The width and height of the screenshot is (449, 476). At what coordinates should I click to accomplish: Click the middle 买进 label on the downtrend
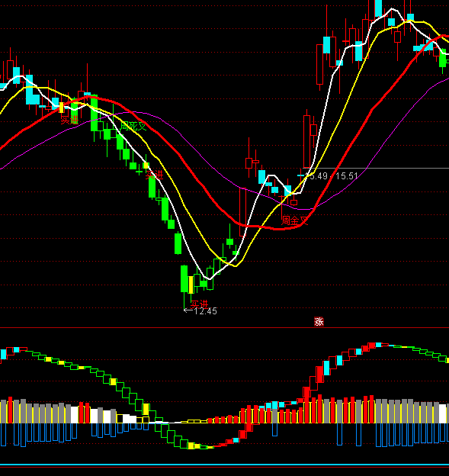(155, 175)
